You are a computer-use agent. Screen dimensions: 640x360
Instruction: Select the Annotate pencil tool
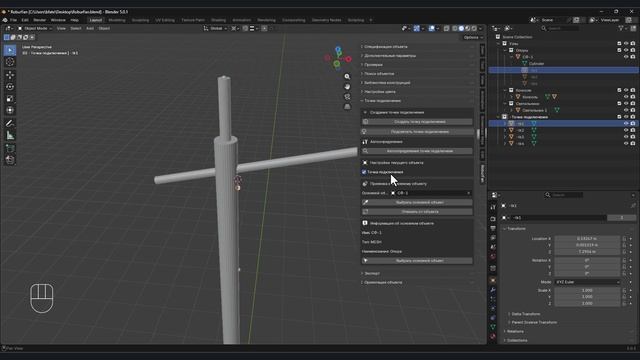coord(10,123)
